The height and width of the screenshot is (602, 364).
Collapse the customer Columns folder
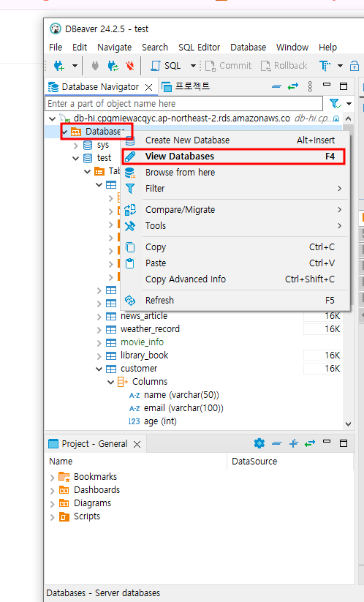tap(110, 382)
